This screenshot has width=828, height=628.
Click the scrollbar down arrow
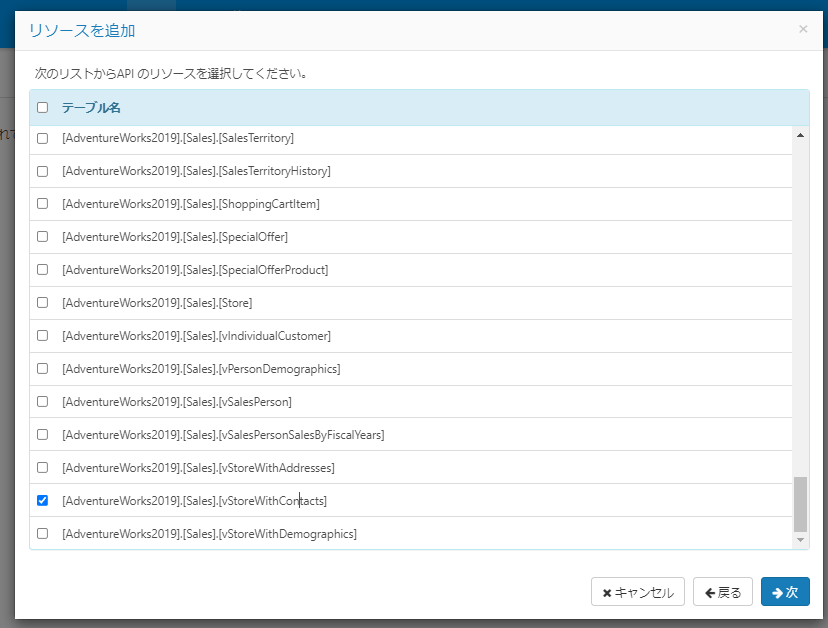click(801, 540)
